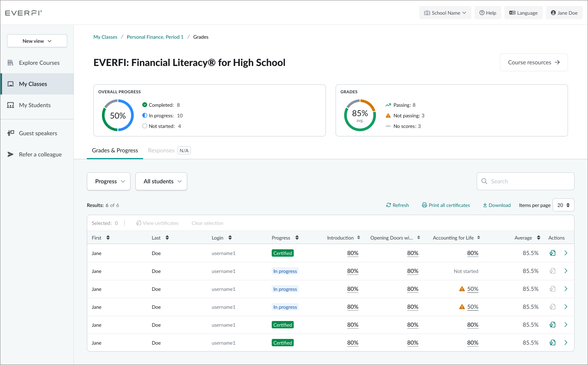Click Refresh above the table
Screen dimensions: 588x365
click(x=398, y=205)
